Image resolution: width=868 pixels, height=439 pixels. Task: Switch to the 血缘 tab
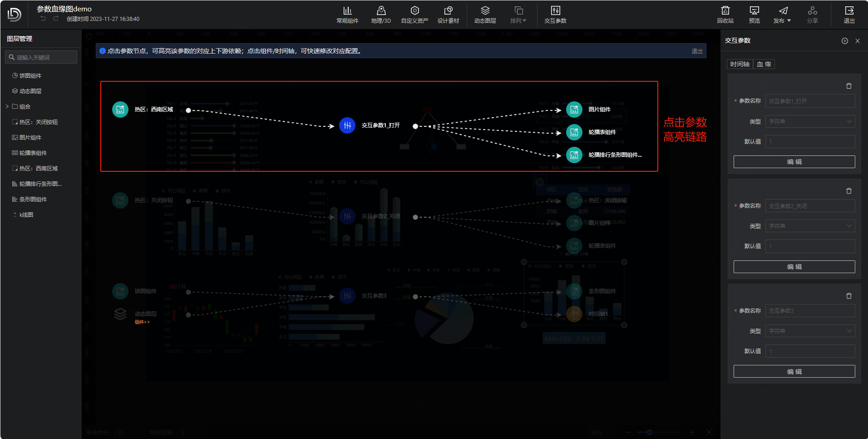pyautogui.click(x=764, y=64)
